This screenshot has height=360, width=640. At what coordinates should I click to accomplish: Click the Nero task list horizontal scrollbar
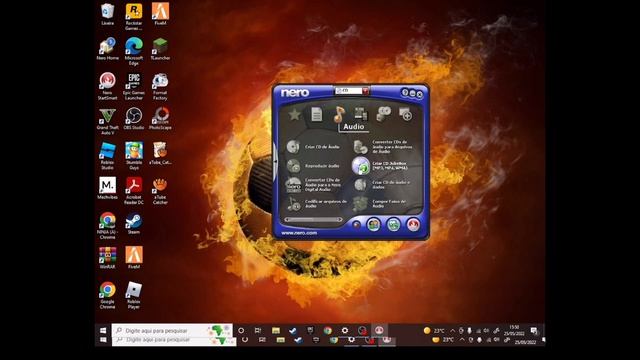313,220
